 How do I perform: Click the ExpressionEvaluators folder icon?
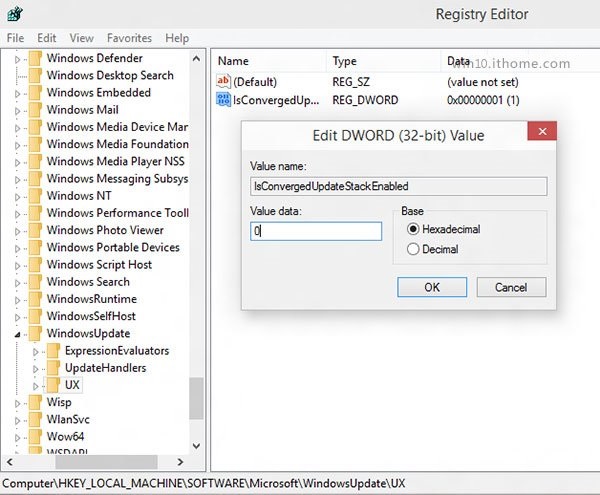[54, 351]
